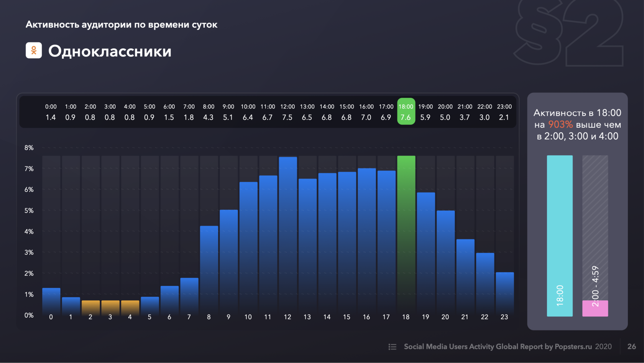The width and height of the screenshot is (644, 363).
Task: Click the blue bar for hour 19
Action: click(x=426, y=254)
